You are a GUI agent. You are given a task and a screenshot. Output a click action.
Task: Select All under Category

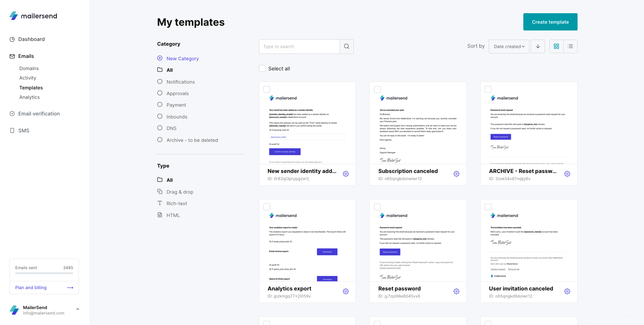coord(169,70)
